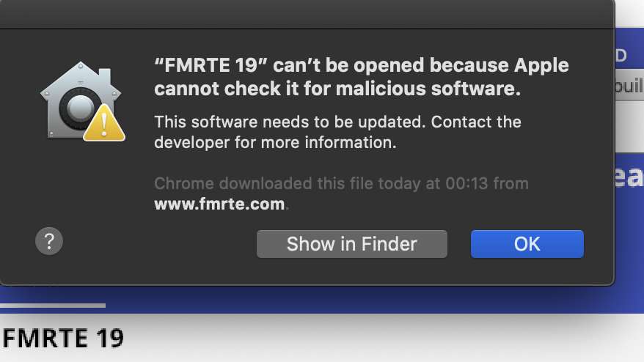
Task: Click the gray horizontal bar under the dialog
Action: click(53, 305)
